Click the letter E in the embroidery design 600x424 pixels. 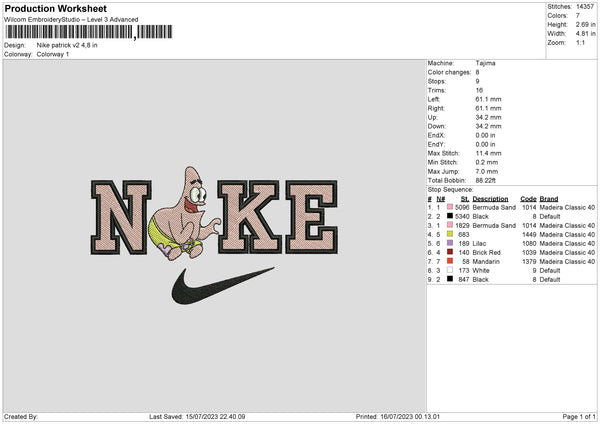click(311, 217)
